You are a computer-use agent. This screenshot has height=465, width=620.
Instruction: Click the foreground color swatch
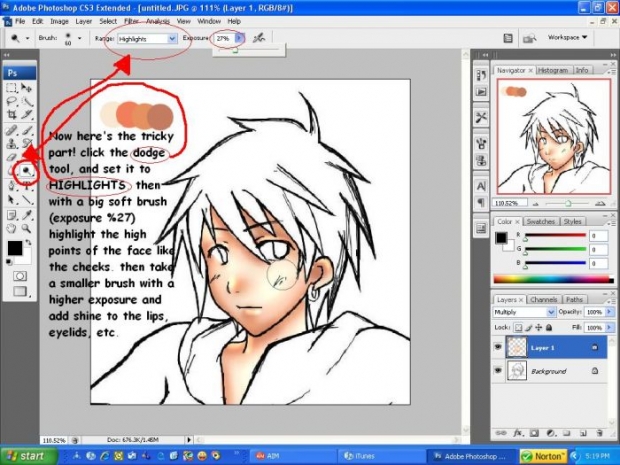pyautogui.click(x=15, y=248)
